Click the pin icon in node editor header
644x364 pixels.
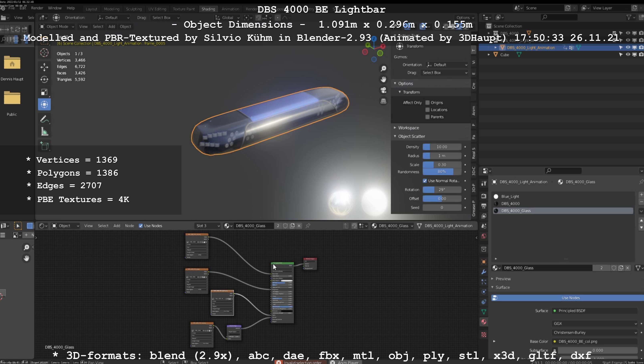(x=308, y=226)
